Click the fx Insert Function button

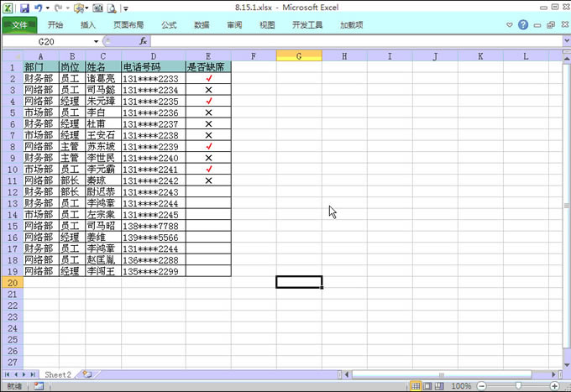coord(143,41)
